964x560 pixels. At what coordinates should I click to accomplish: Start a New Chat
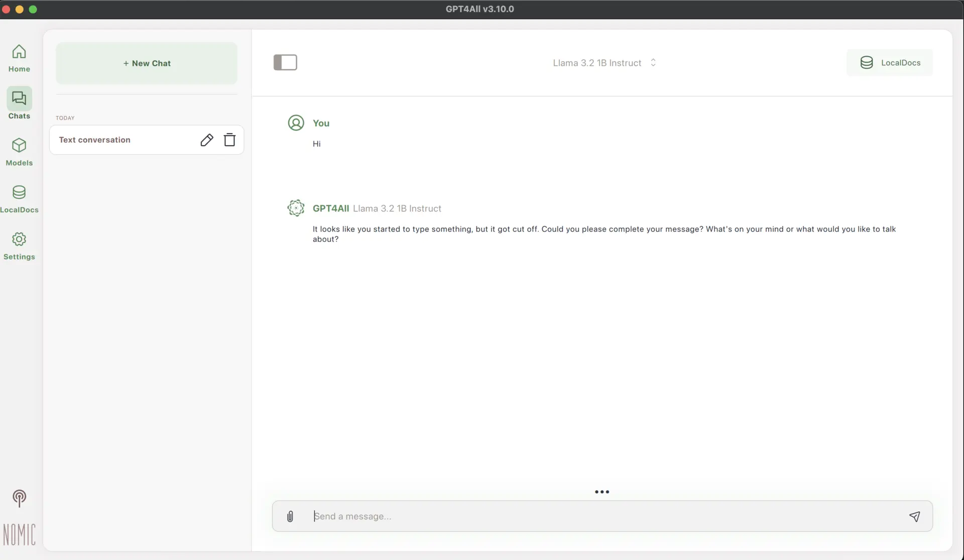pos(147,63)
